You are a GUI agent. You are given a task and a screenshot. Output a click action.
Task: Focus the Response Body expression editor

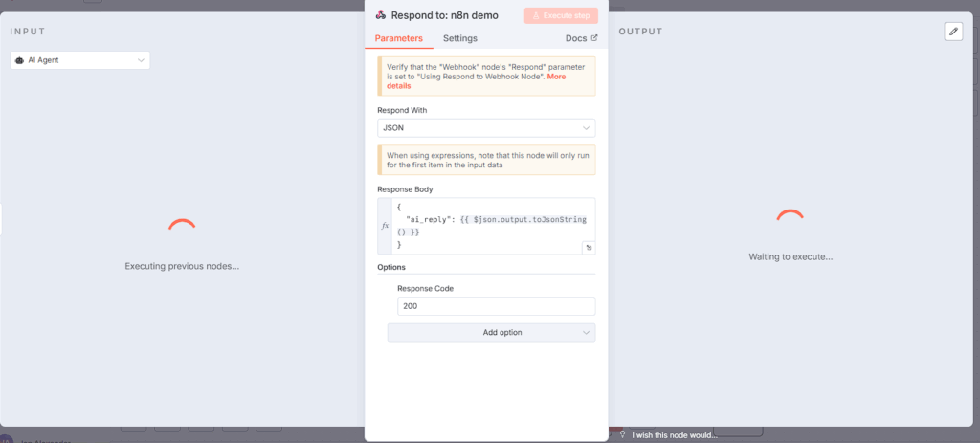pyautogui.click(x=488, y=226)
